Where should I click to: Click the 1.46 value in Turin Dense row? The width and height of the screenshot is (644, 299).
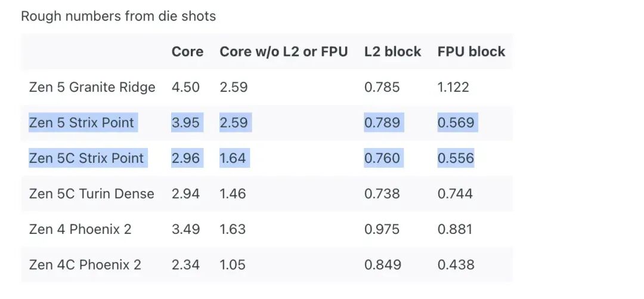pos(233,194)
